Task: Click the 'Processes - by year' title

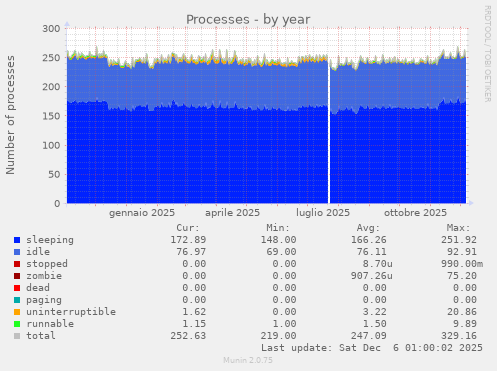Action: 248,20
